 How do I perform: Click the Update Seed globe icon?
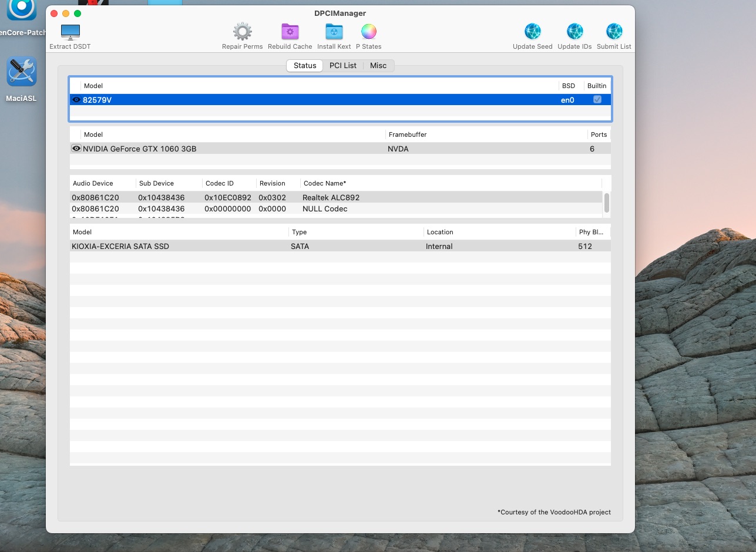(x=532, y=32)
